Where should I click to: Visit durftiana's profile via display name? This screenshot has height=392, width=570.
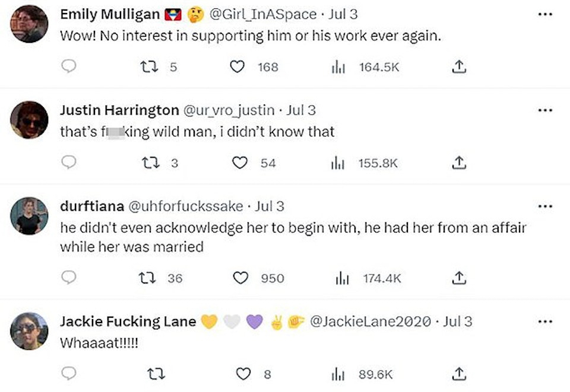coord(92,206)
